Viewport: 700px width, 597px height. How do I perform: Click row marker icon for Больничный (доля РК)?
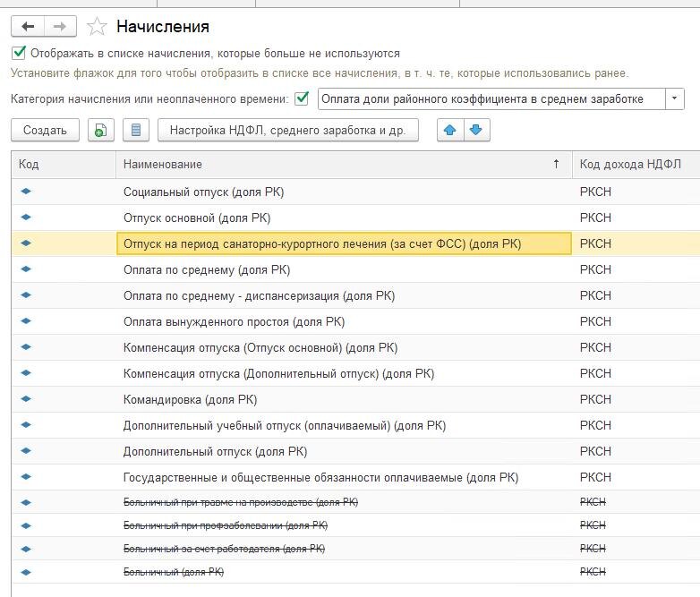pos(26,572)
